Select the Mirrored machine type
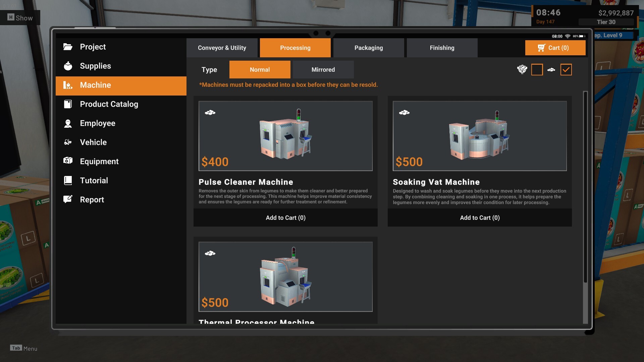 (323, 69)
